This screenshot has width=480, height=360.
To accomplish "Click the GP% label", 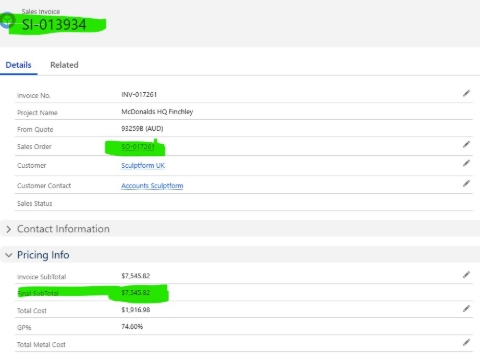I will (x=24, y=328).
